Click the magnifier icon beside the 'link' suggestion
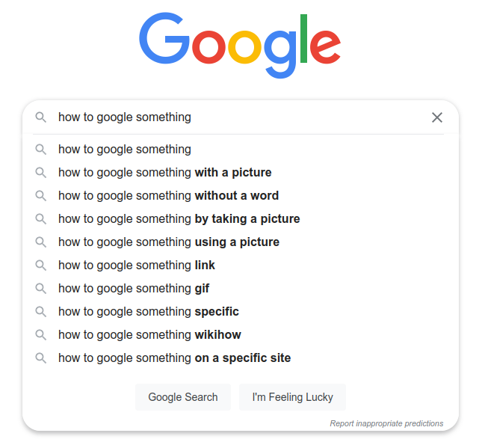This screenshot has height=448, width=482. pyautogui.click(x=40, y=266)
